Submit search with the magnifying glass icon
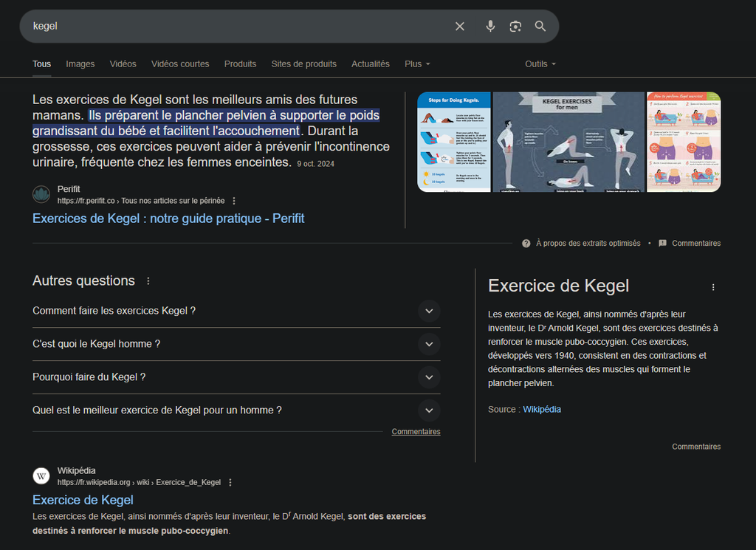756x550 pixels. tap(540, 26)
